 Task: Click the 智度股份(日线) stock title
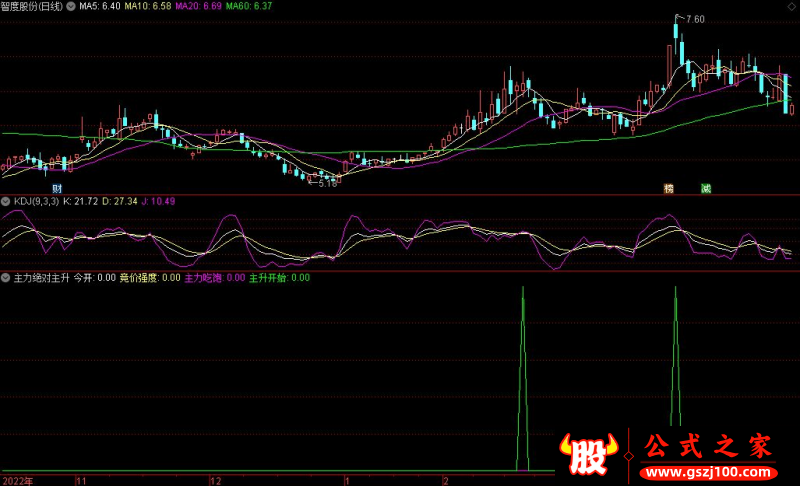click(x=33, y=6)
